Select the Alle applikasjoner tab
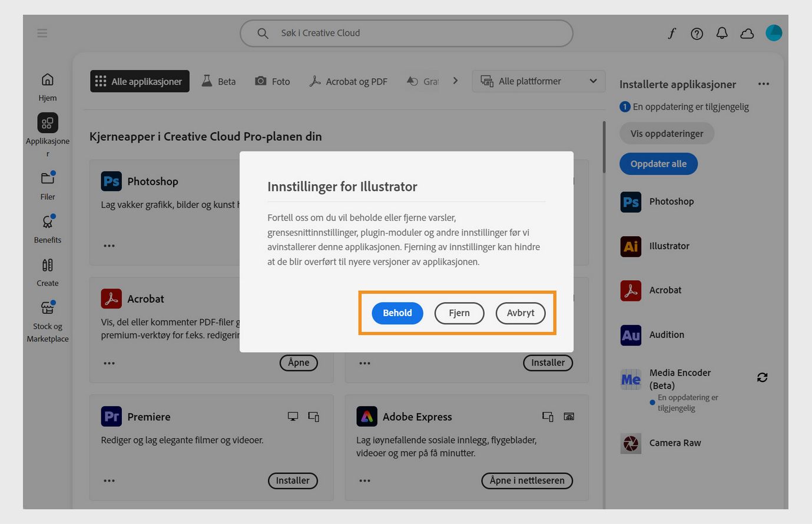 (x=140, y=81)
